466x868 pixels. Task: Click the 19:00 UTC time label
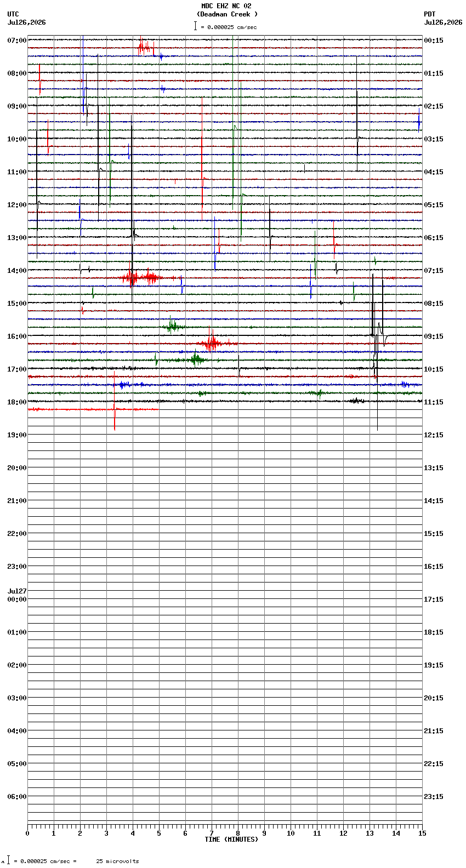click(17, 435)
